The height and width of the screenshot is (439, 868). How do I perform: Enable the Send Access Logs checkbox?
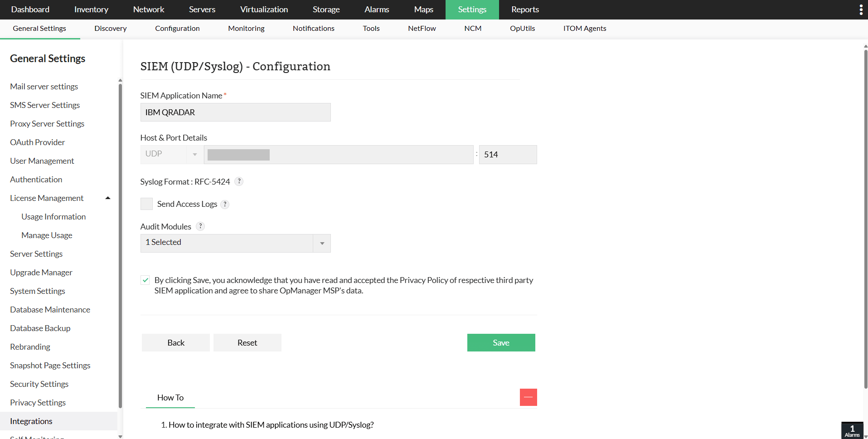coord(146,204)
